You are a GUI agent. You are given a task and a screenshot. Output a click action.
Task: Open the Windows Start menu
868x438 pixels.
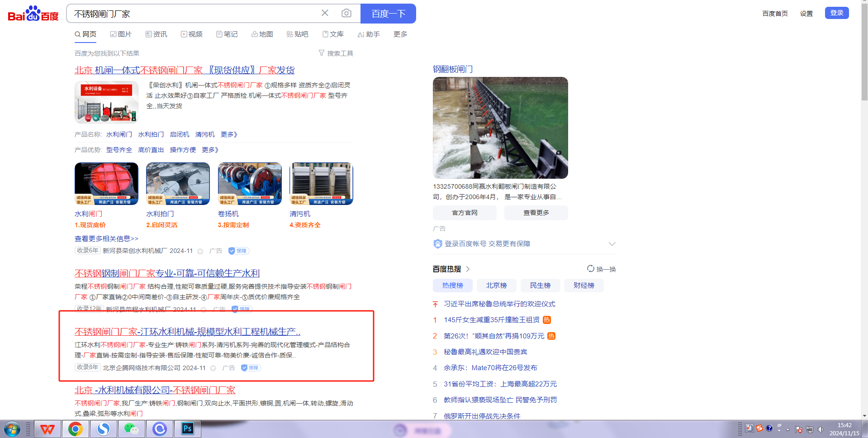coord(12,429)
